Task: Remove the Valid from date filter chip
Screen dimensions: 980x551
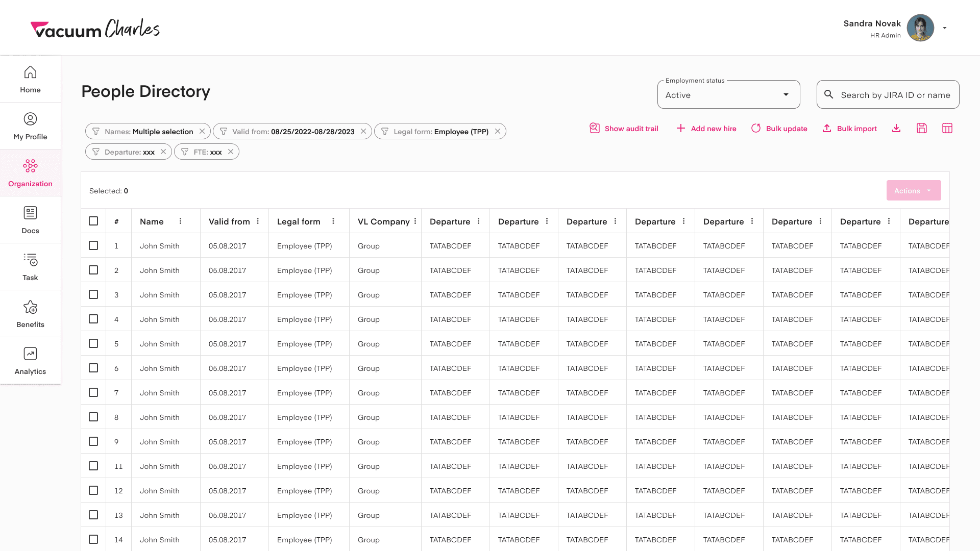Action: (x=363, y=131)
